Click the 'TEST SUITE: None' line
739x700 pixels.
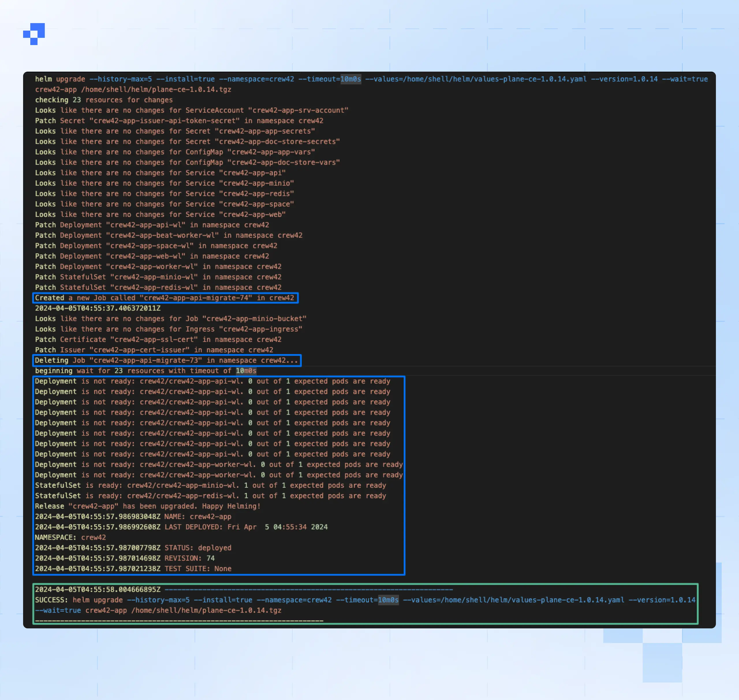click(x=133, y=569)
